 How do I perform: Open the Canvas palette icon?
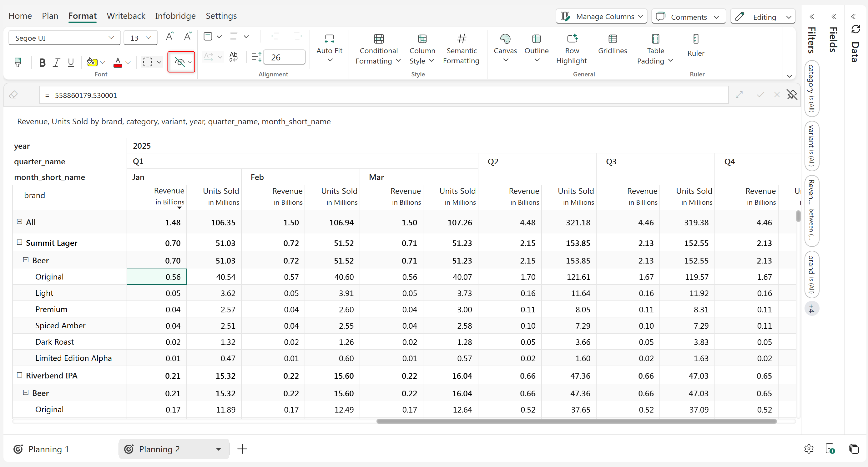point(505,39)
